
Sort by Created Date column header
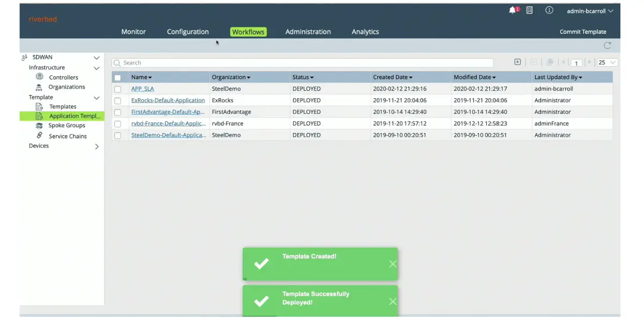tap(393, 77)
